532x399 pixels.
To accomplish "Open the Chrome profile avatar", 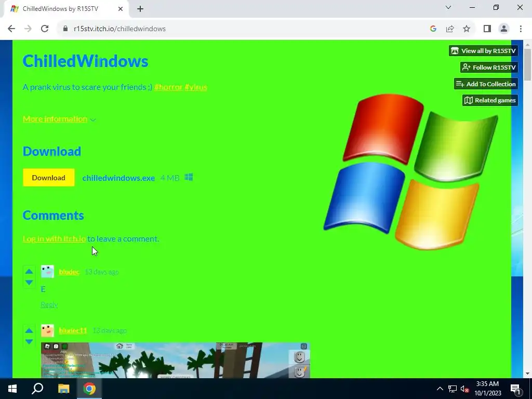I will [x=504, y=29].
